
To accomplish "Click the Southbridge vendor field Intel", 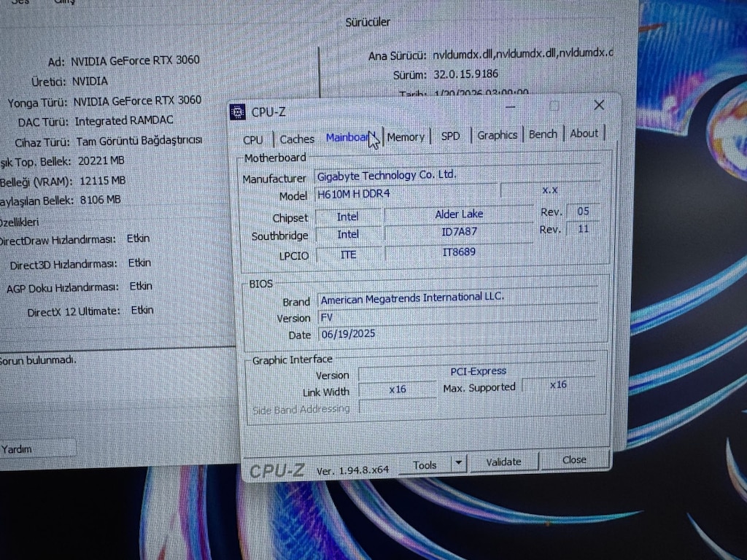I will tap(348, 234).
